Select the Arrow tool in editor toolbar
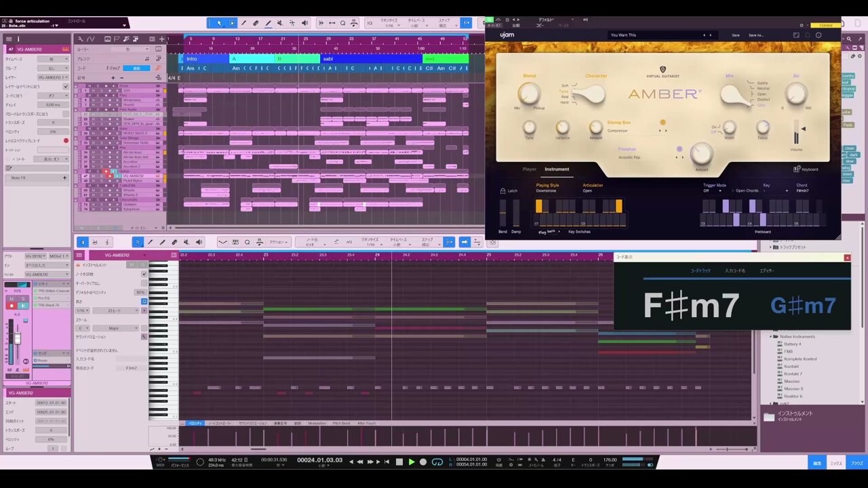Viewport: 868px width, 488px height. (138, 242)
